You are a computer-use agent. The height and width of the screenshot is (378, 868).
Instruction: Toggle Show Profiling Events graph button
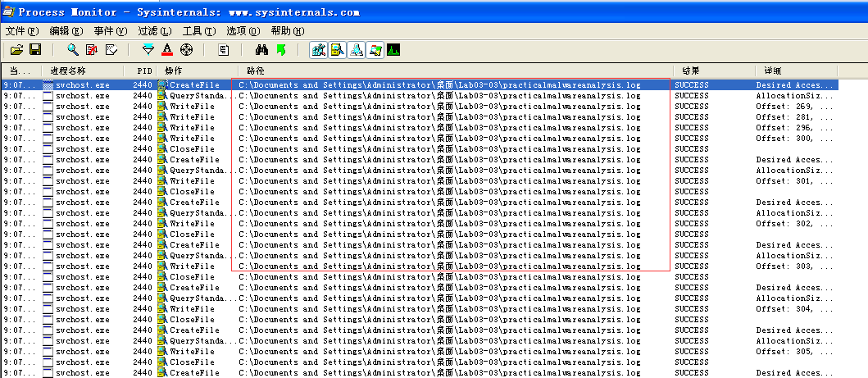[393, 50]
